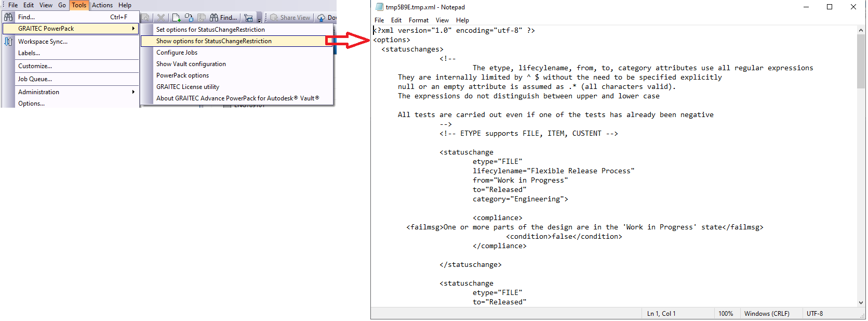Click the Notepad document icon in title bar

(379, 7)
